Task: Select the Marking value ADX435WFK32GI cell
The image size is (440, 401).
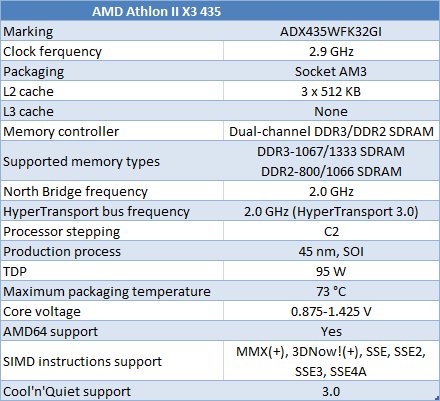Action: point(331,31)
